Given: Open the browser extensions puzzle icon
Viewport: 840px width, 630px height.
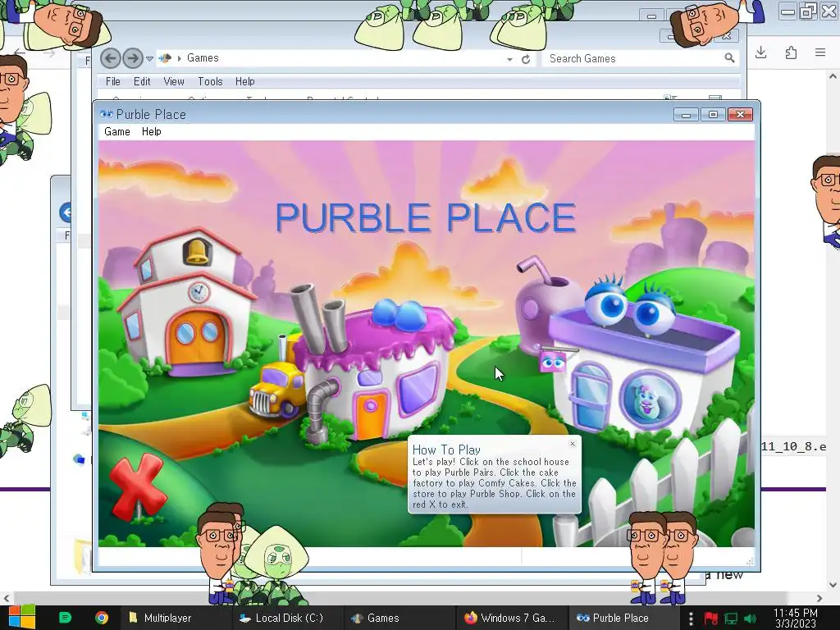Looking at the screenshot, I should tap(791, 52).
